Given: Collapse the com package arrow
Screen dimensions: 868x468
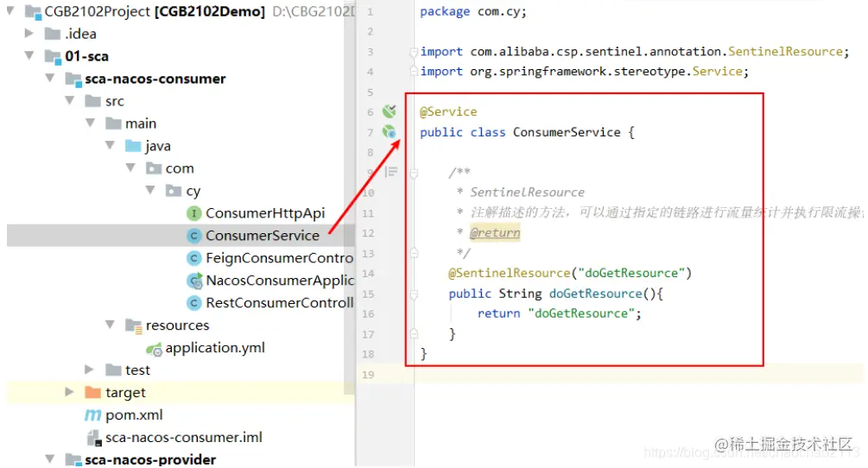Looking at the screenshot, I should click(x=130, y=168).
